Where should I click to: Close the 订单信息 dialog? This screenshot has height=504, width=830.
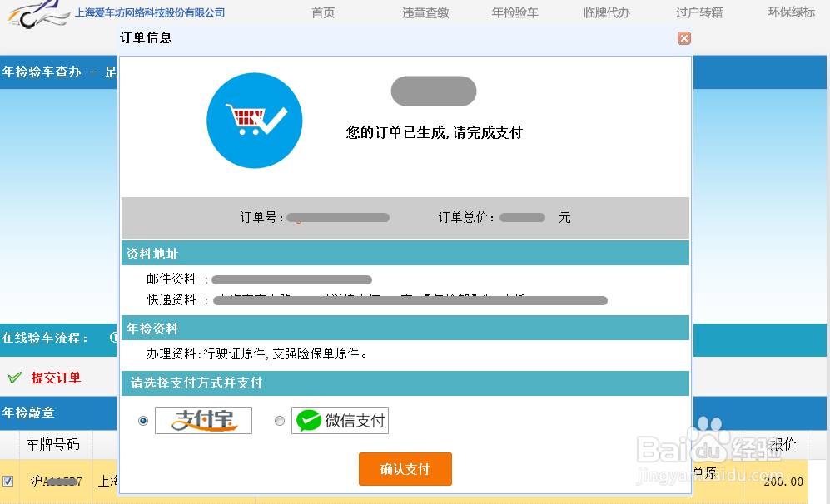point(684,38)
